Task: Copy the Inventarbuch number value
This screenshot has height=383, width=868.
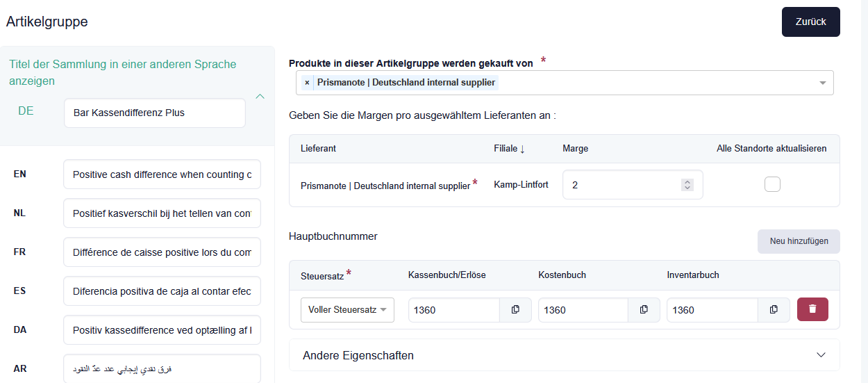Action: [774, 310]
